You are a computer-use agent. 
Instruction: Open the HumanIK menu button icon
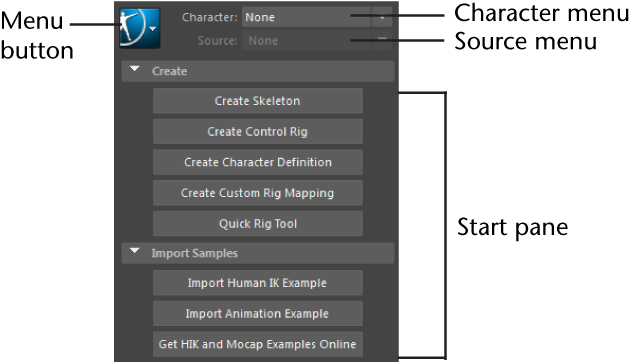[139, 28]
